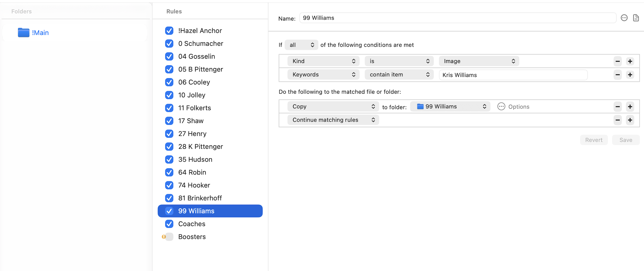
Task: Remove the Copy action with minus button
Action: (x=618, y=107)
